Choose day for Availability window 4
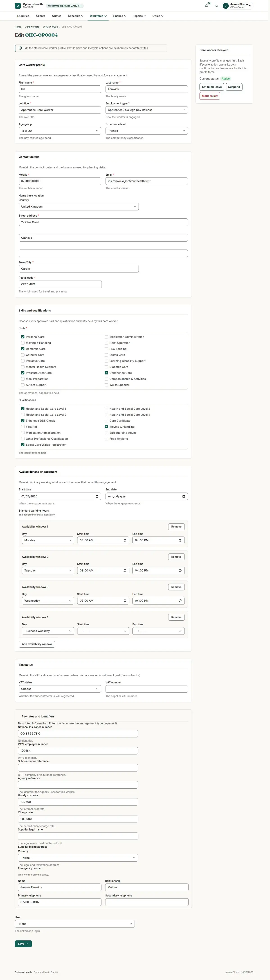Screen dimensions: 270x980 [48, 631]
